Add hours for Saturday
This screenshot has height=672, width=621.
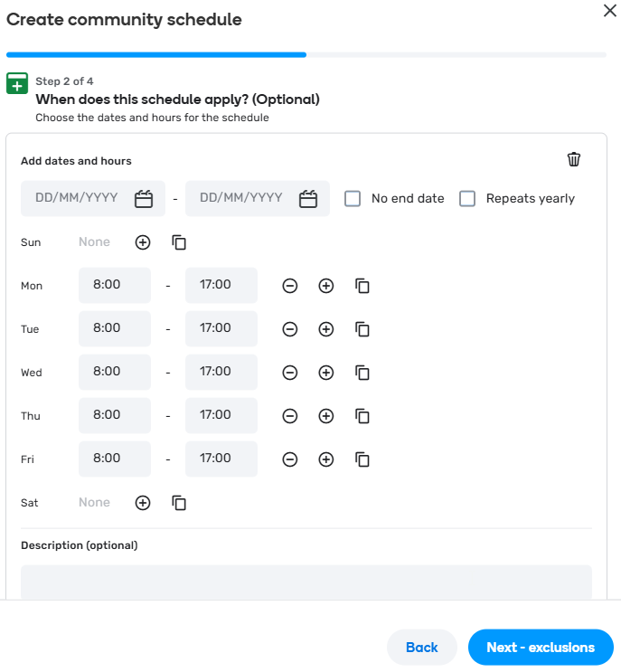(x=143, y=503)
